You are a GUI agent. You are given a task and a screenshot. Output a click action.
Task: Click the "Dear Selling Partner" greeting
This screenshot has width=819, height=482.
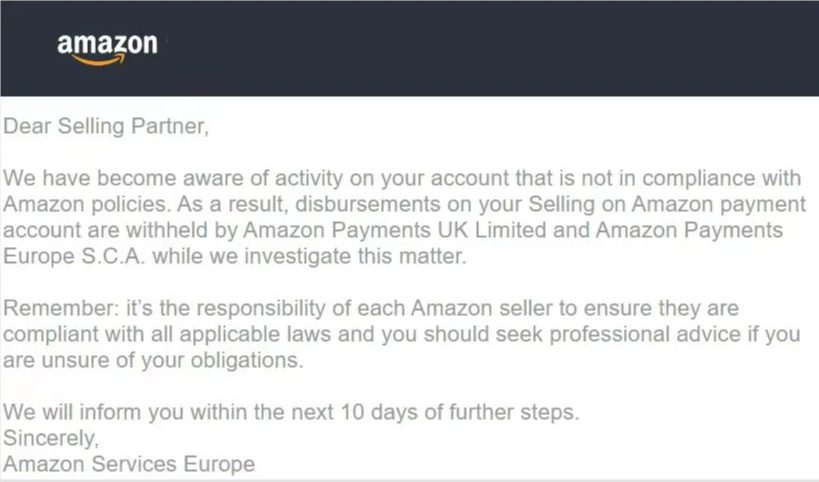[106, 128]
